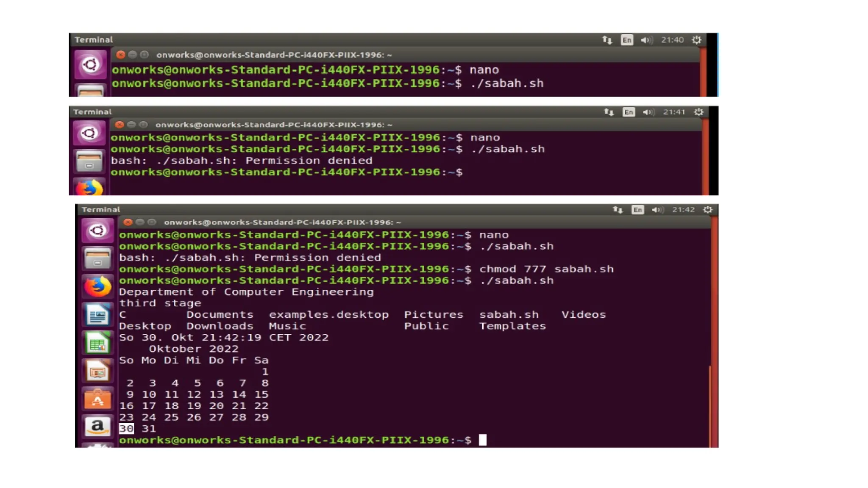
Task: Click the 21:42 clock in top panel
Action: 684,210
